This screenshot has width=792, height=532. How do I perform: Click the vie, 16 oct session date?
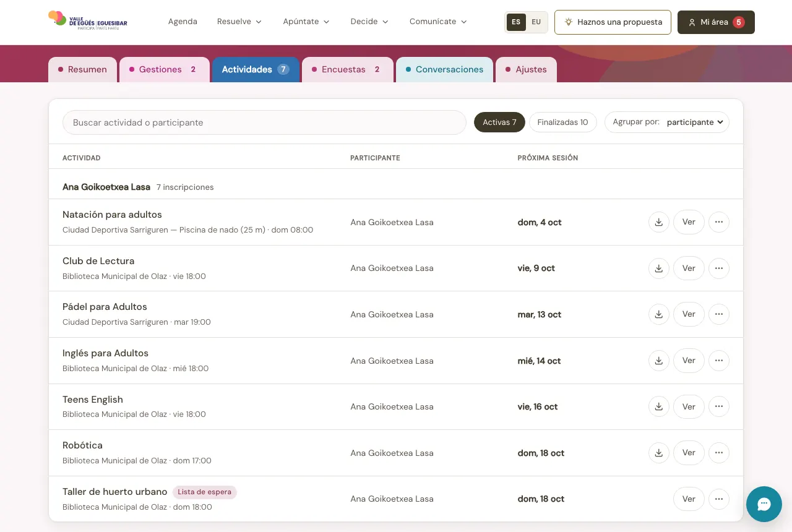click(x=538, y=406)
